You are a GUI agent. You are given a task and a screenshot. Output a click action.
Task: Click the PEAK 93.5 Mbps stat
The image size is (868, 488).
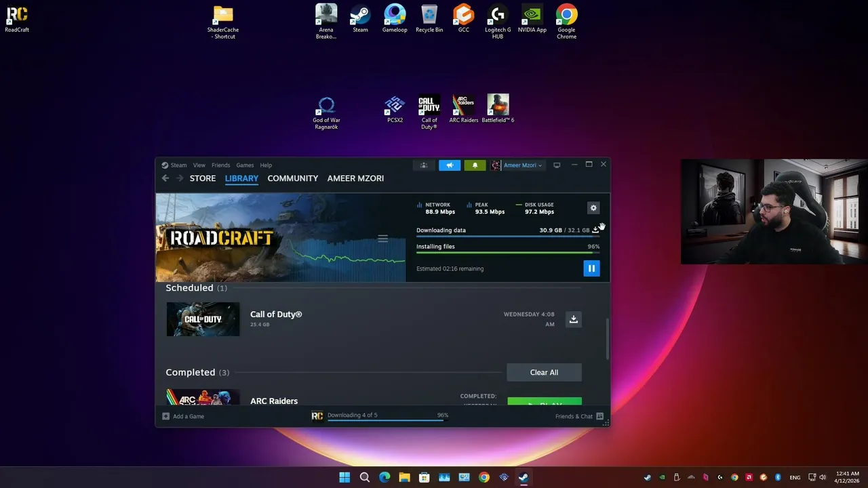point(486,208)
